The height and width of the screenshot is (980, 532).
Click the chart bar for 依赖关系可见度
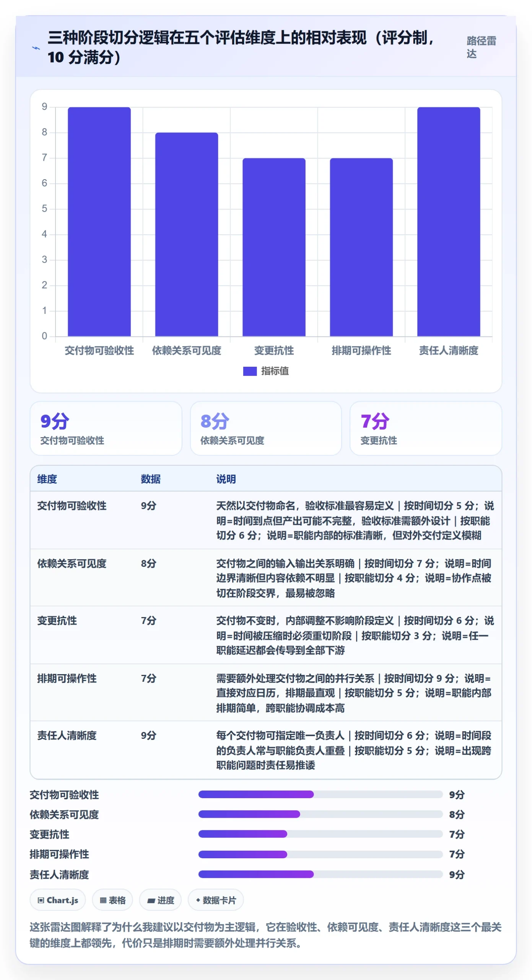click(x=187, y=234)
